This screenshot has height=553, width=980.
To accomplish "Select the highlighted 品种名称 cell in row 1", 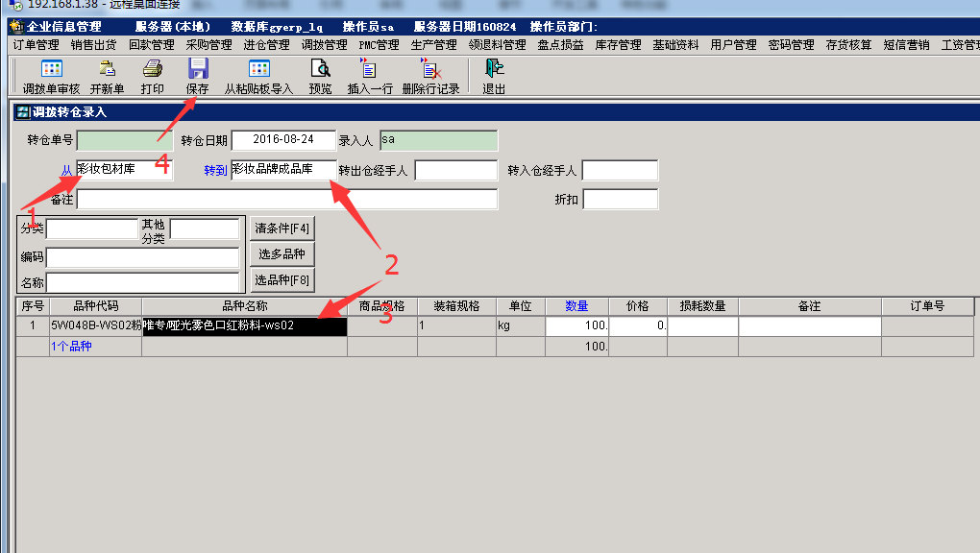I will tap(244, 325).
